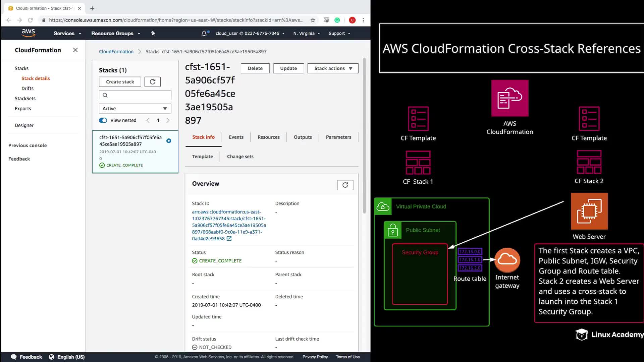Click the stacks search input field
The width and height of the screenshot is (644, 362).
pyautogui.click(x=138, y=95)
